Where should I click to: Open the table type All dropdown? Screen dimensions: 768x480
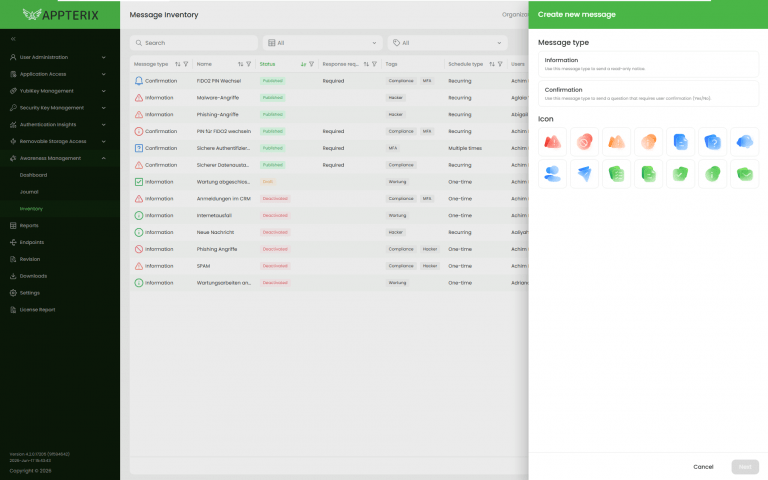click(x=322, y=43)
